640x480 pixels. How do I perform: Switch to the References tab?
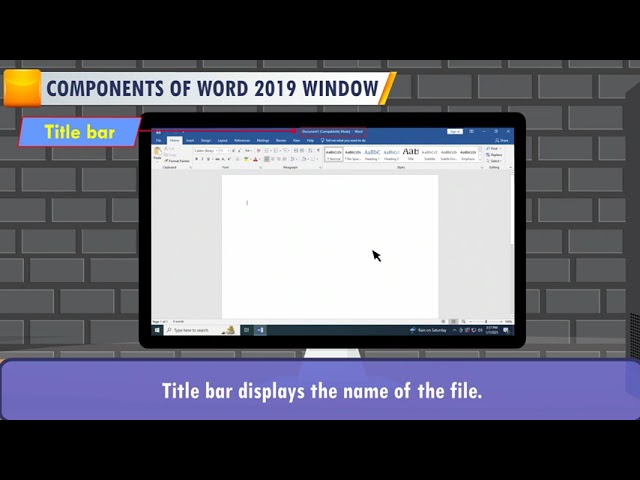click(242, 140)
